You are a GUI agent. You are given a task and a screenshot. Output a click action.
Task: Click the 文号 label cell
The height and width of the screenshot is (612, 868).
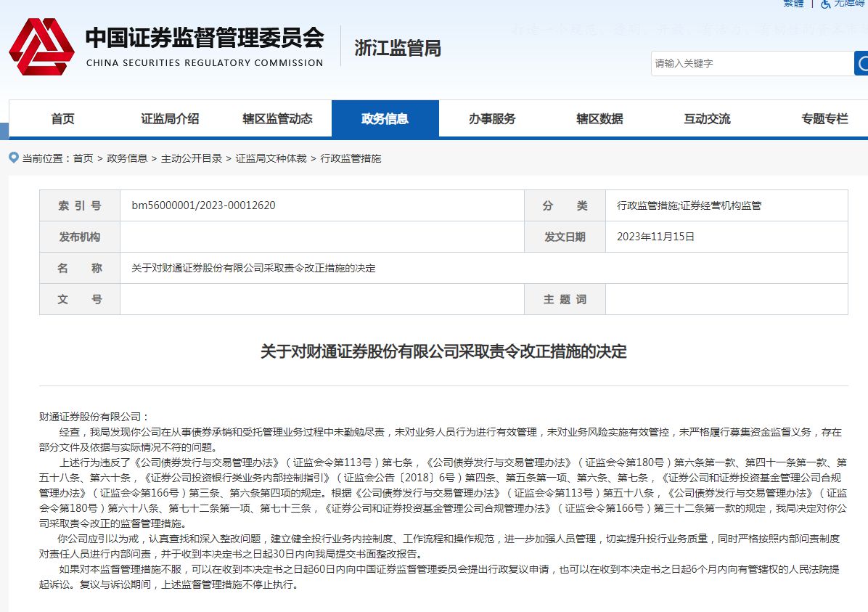80,299
